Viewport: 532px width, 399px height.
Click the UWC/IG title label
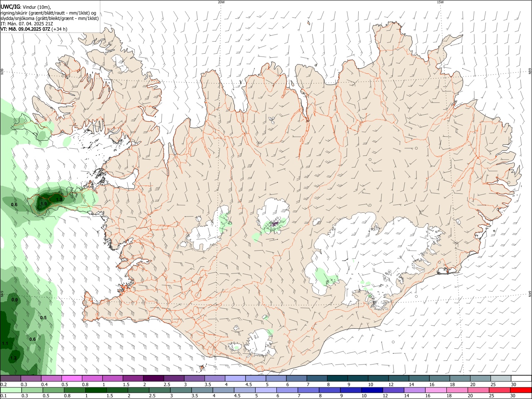coord(10,7)
